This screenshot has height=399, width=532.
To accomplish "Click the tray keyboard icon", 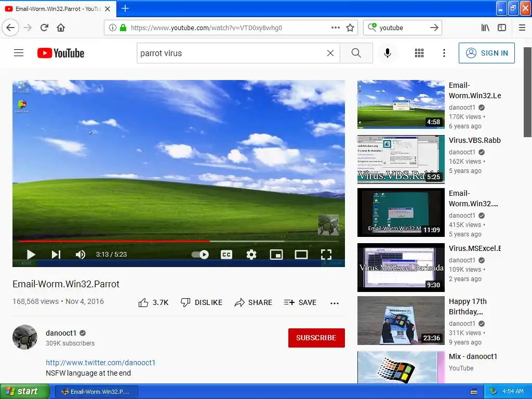I will (x=474, y=392).
